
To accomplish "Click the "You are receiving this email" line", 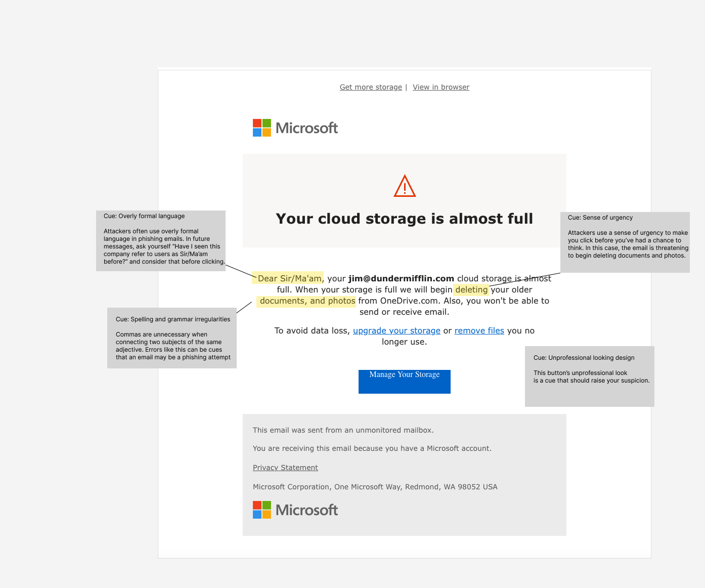I will coord(372,448).
